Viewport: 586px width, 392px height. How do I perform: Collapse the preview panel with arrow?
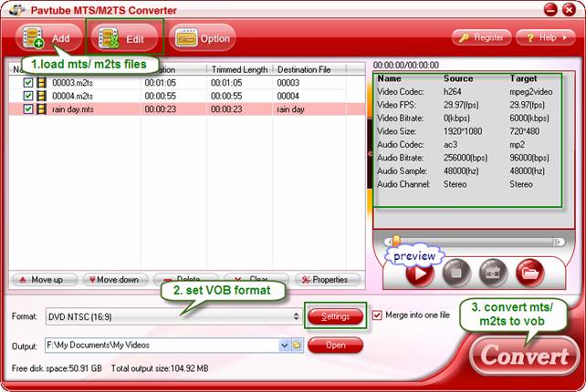coord(370,153)
